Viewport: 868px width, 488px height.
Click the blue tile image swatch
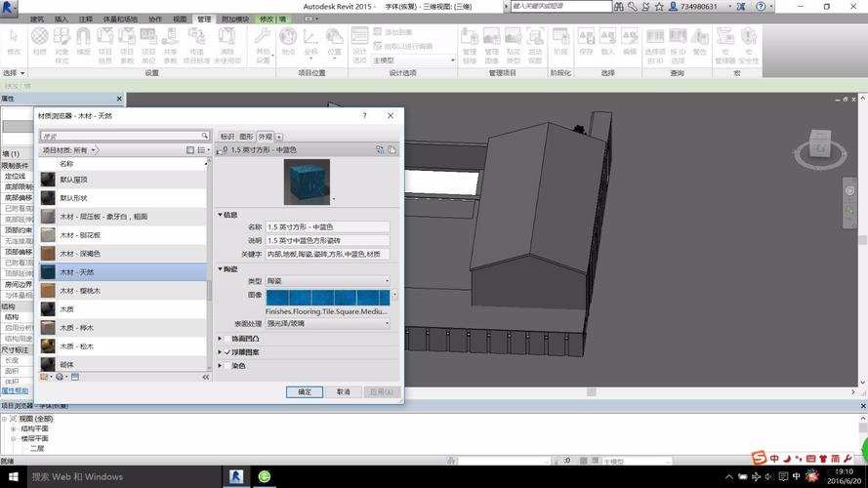(x=327, y=296)
